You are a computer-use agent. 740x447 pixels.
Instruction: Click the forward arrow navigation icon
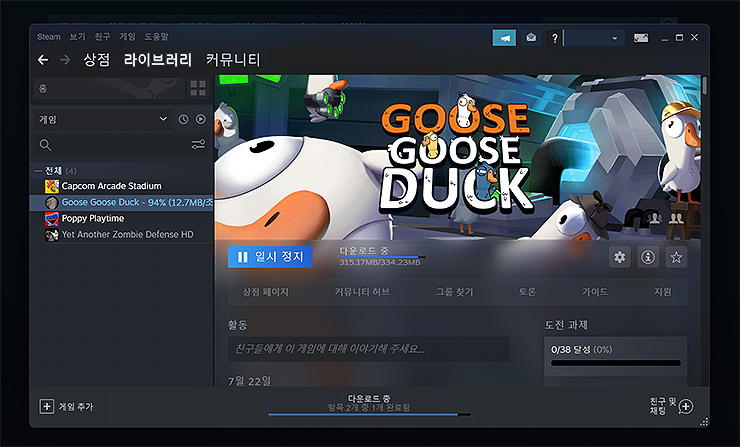65,60
